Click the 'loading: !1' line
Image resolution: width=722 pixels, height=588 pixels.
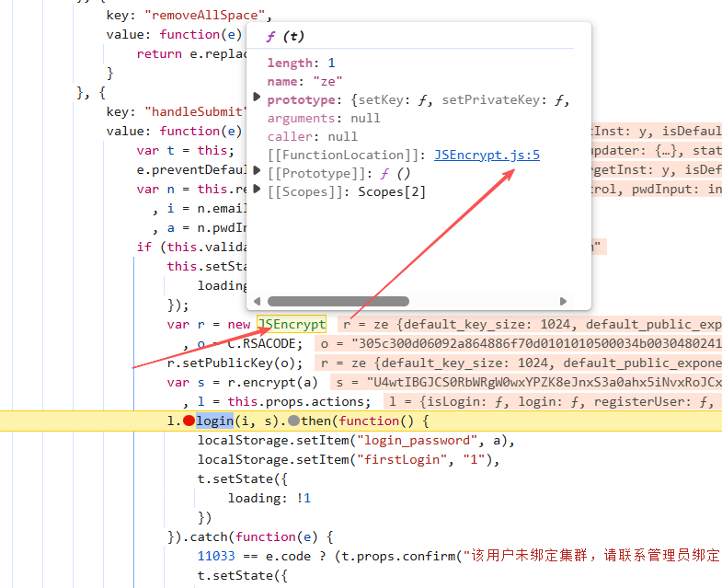coord(269,499)
